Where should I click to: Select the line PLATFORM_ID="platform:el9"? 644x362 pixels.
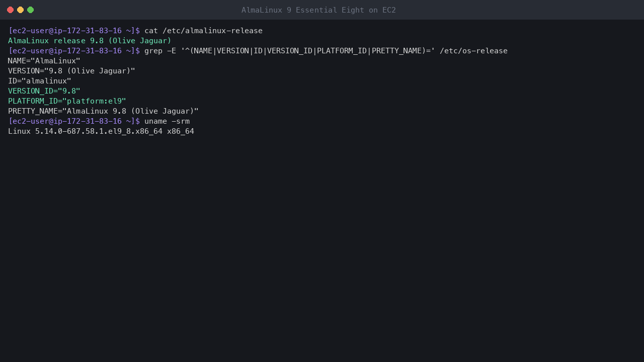pos(67,101)
